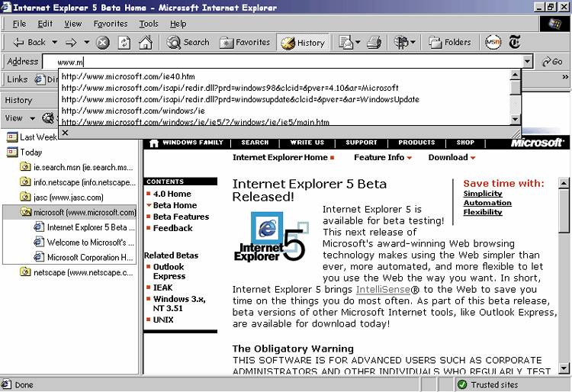
Task: Click in the Address bar text field
Action: click(x=283, y=62)
